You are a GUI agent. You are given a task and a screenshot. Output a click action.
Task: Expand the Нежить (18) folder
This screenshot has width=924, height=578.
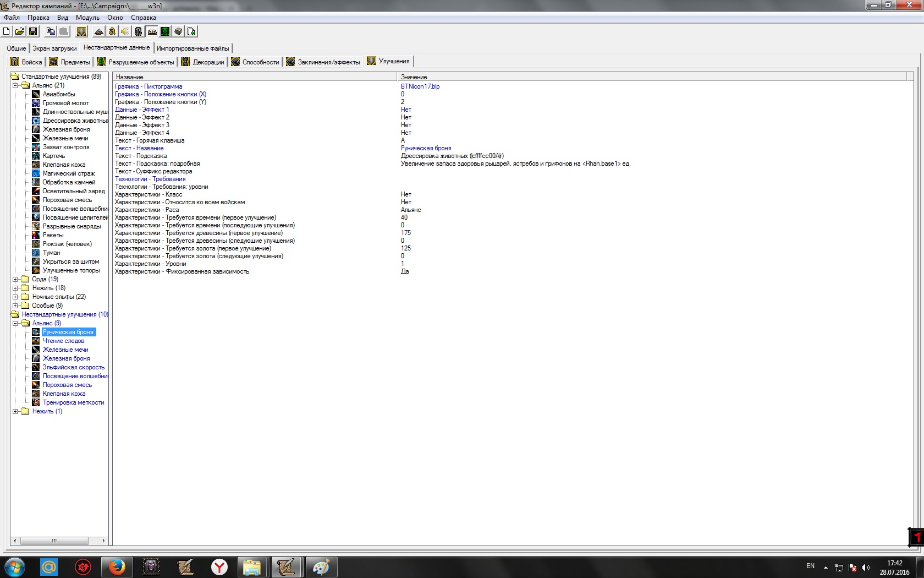click(x=15, y=288)
